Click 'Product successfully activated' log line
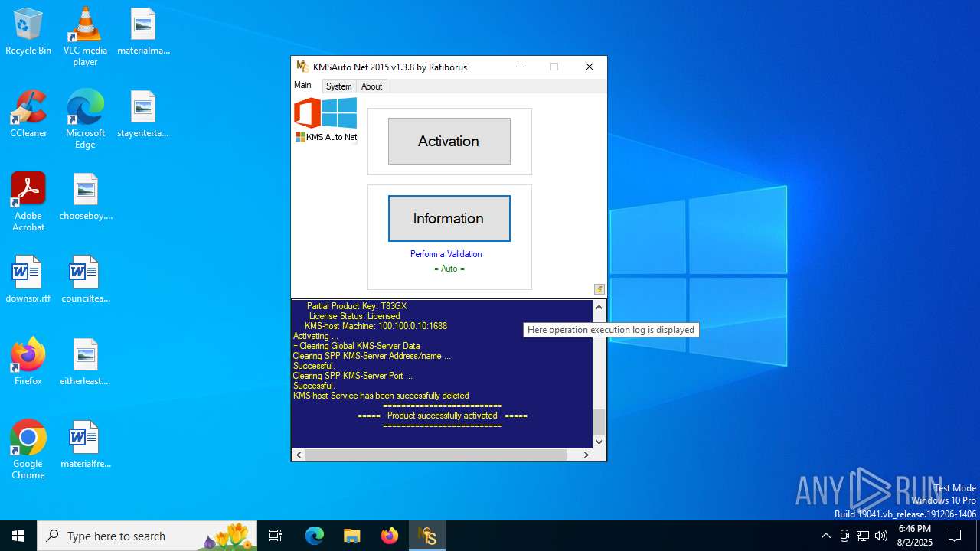The width and height of the screenshot is (980, 551). pos(443,416)
